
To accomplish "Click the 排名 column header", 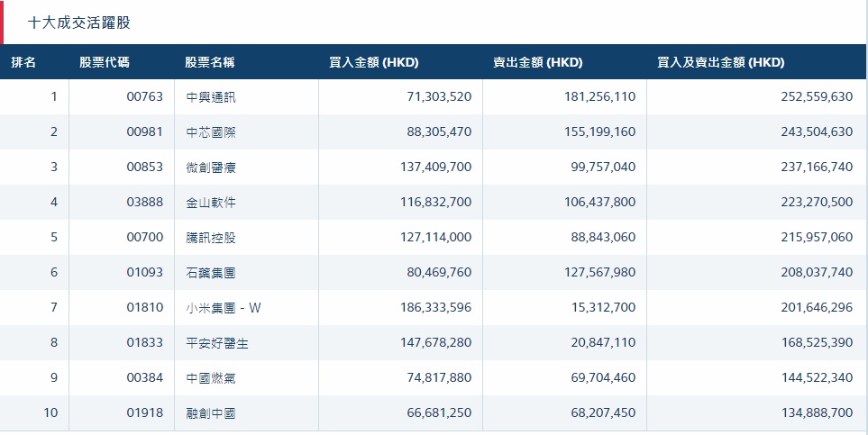I will click(x=23, y=62).
